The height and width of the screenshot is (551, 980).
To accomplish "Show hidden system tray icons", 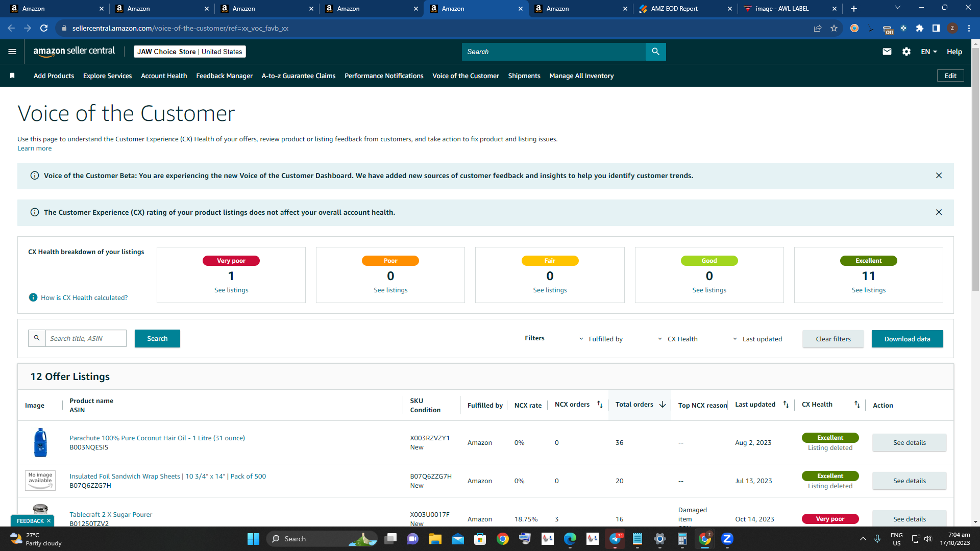I will tap(863, 539).
